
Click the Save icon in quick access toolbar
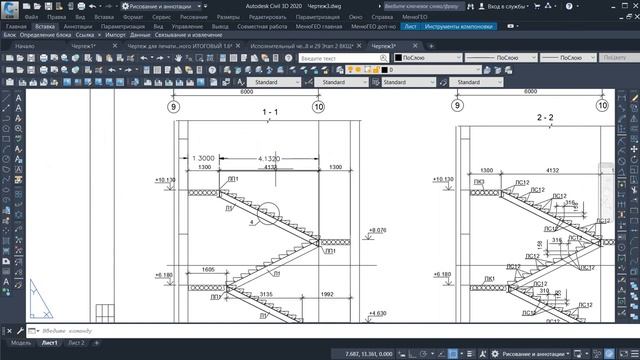coord(48,6)
